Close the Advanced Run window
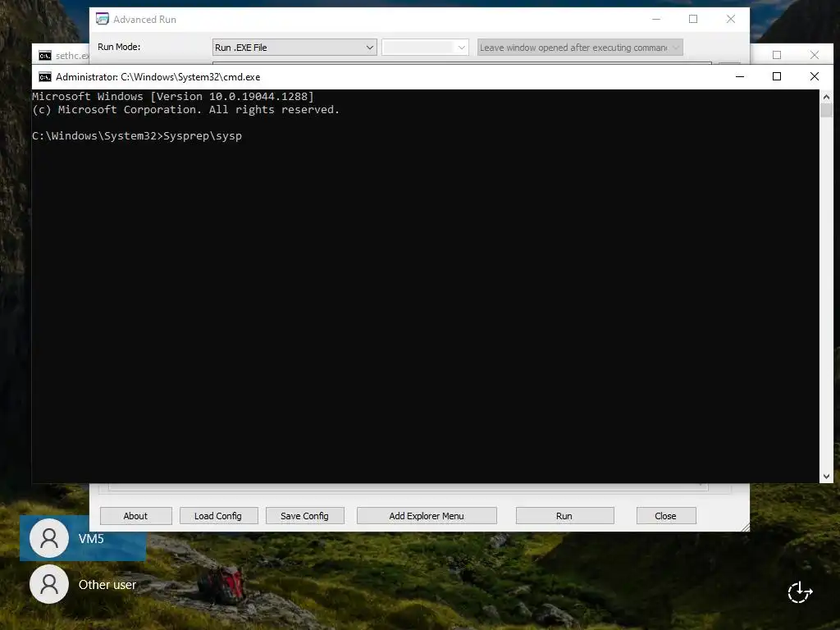Image resolution: width=840 pixels, height=630 pixels. pyautogui.click(x=731, y=20)
